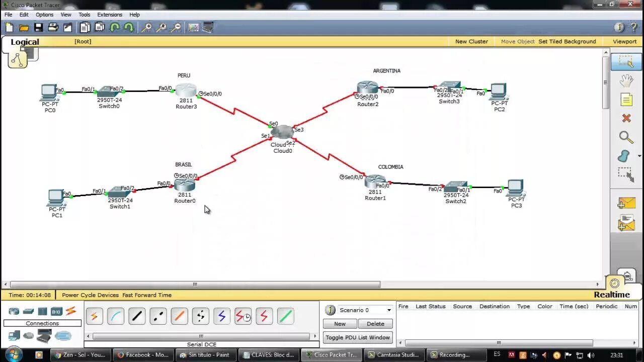644x362 pixels.
Task: Select the Place Note tool
Action: point(626,100)
